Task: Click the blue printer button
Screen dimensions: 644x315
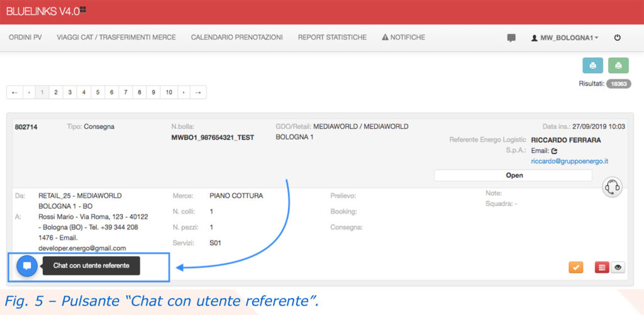Action: pyautogui.click(x=592, y=65)
